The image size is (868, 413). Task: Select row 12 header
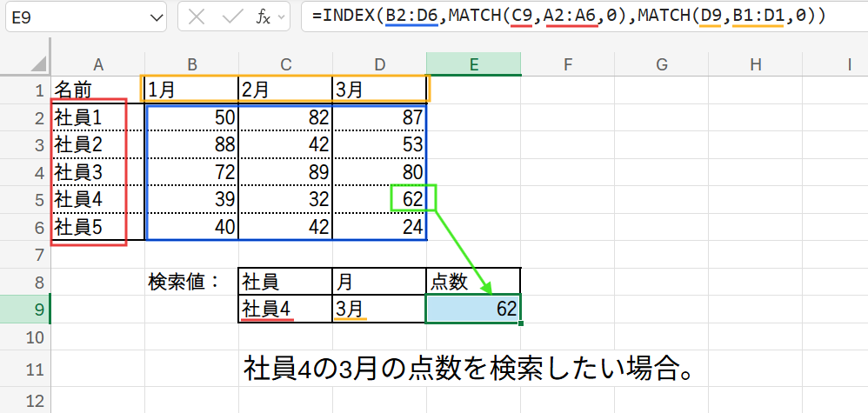(x=25, y=400)
